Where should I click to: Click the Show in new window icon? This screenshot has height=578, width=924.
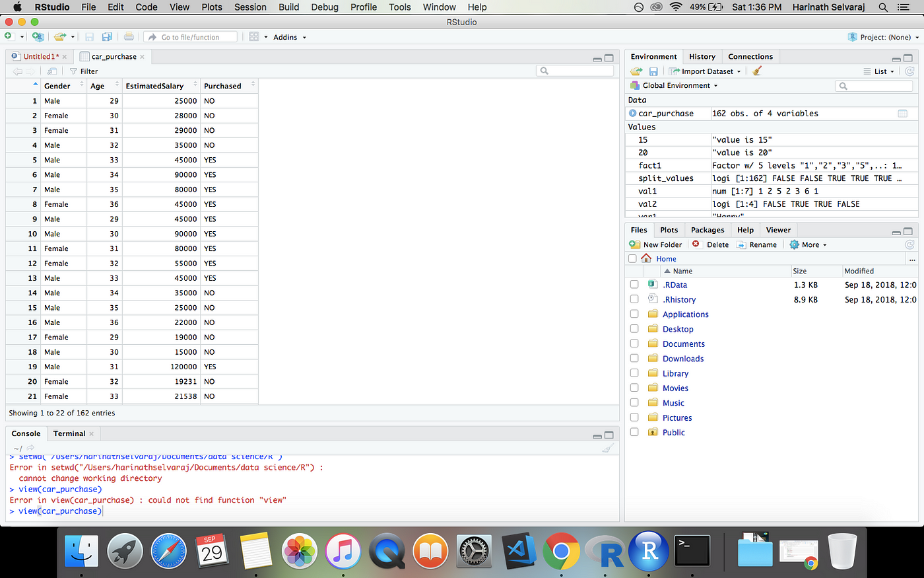click(x=51, y=71)
